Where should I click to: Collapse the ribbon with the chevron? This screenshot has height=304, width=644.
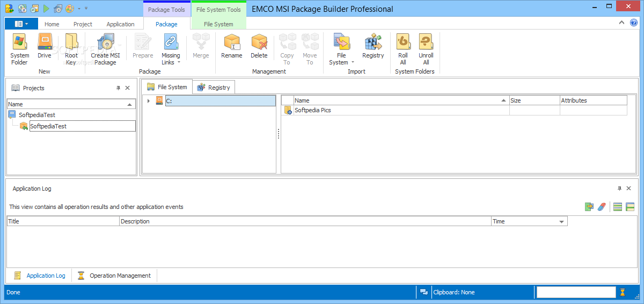[x=621, y=23]
